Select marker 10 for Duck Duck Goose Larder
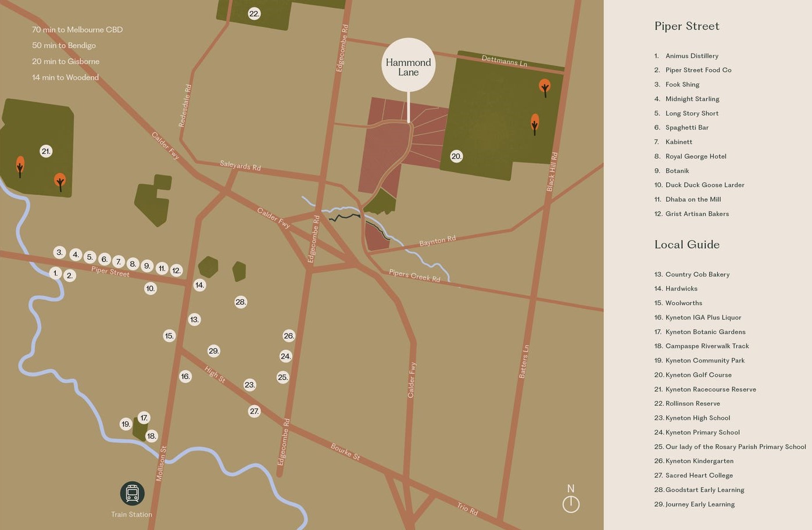This screenshot has height=530, width=812. point(150,288)
